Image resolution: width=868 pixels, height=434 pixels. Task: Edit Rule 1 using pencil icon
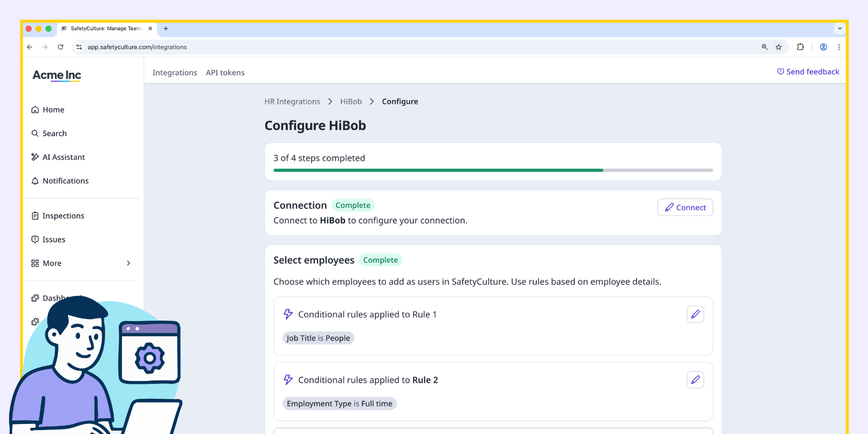point(695,314)
